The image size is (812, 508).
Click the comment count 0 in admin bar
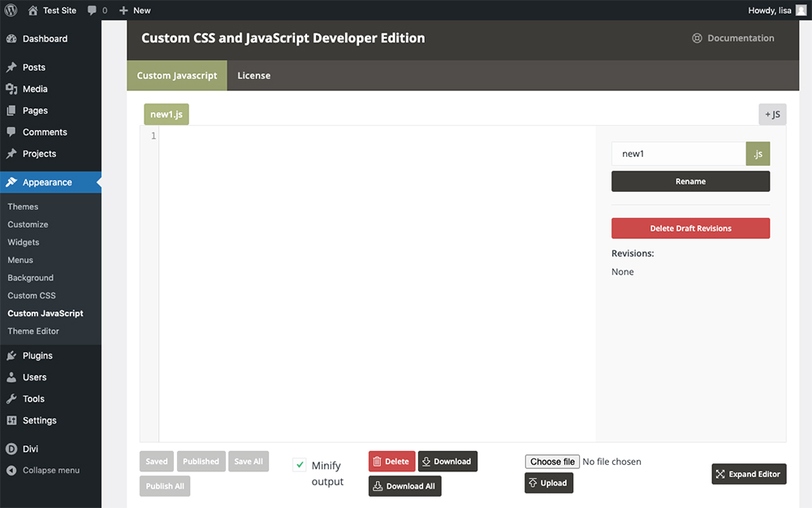[105, 11]
